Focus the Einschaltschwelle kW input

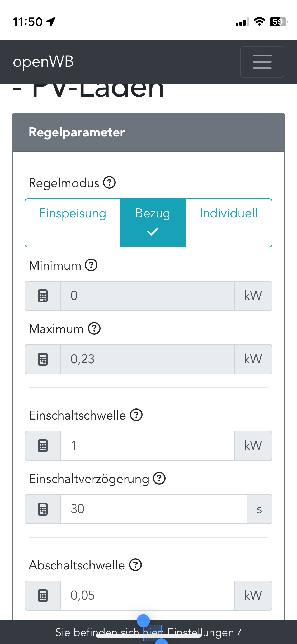coord(147,446)
